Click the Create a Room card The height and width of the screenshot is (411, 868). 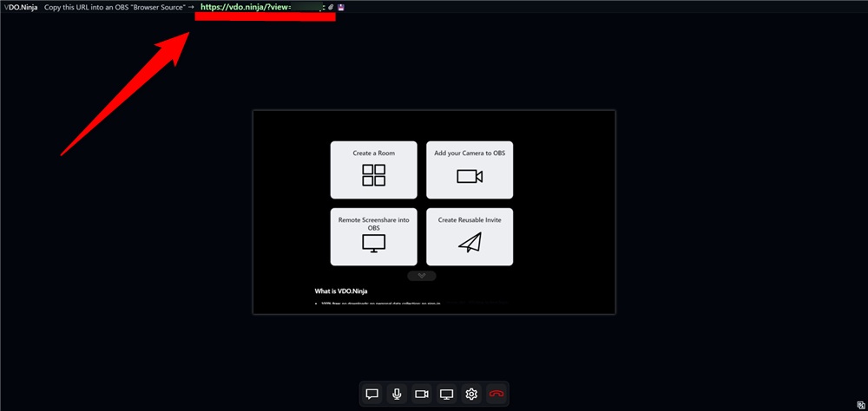pyautogui.click(x=373, y=170)
